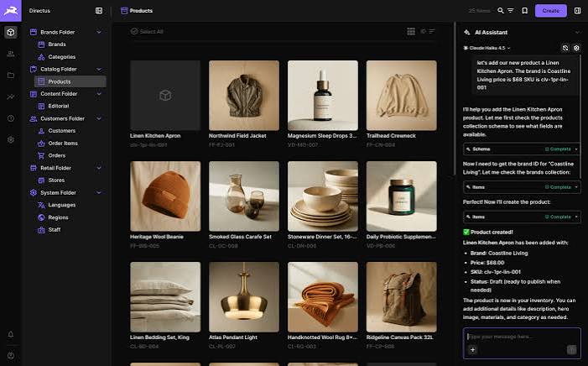Click the Retail Folder label
The image size is (588, 366).
55,168
